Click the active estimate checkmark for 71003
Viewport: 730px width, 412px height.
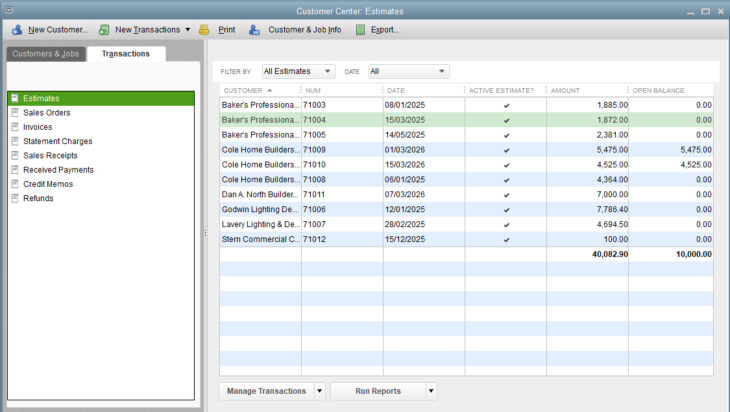(507, 106)
